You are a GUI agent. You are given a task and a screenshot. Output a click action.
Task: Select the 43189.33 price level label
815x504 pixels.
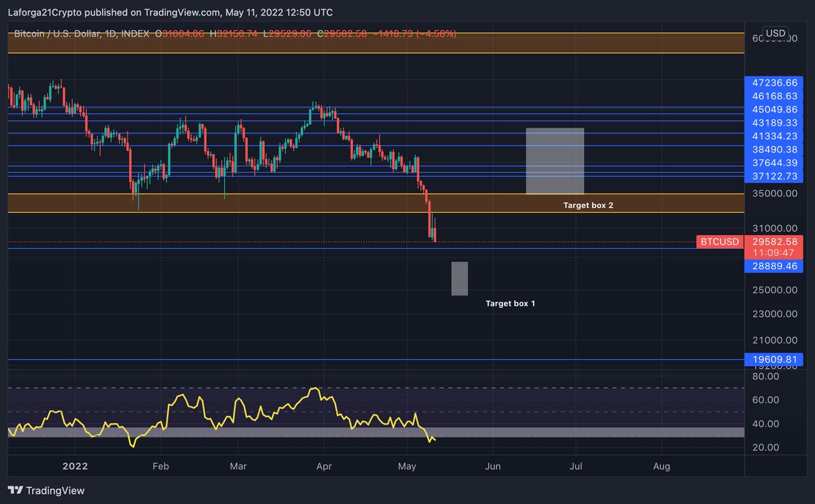pos(775,122)
